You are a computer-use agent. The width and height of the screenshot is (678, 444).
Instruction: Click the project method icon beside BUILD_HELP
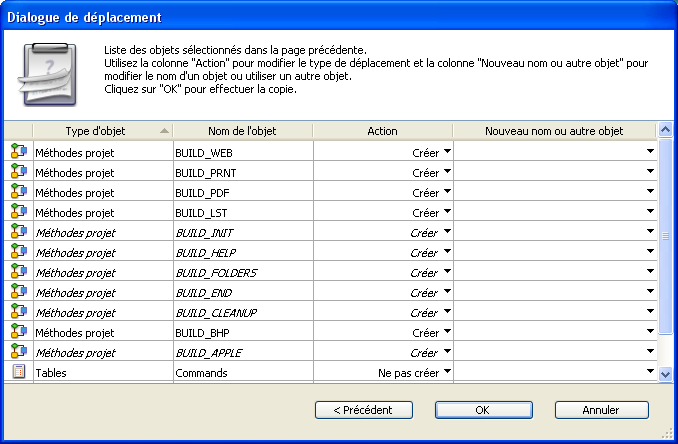(x=17, y=252)
